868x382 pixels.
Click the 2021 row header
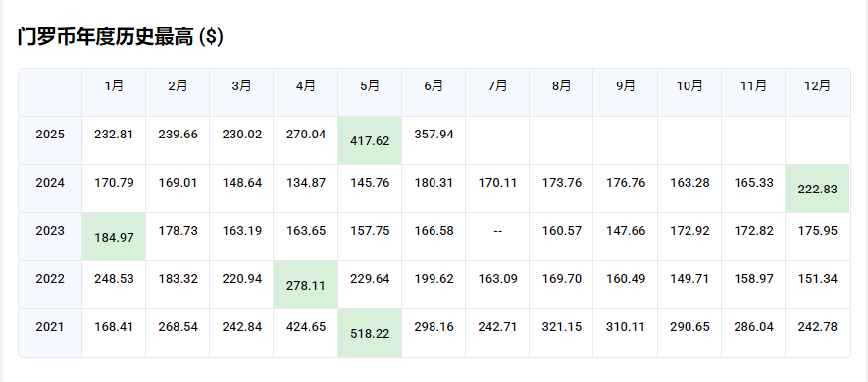coord(50,327)
